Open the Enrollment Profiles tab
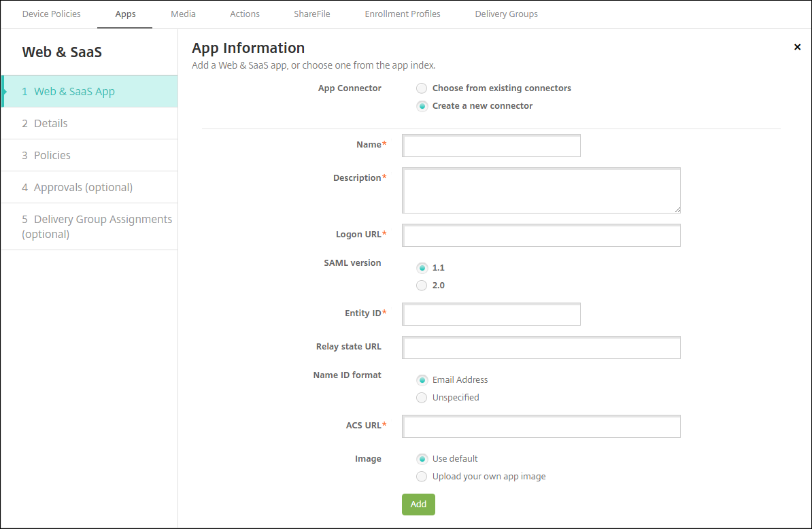 (402, 14)
